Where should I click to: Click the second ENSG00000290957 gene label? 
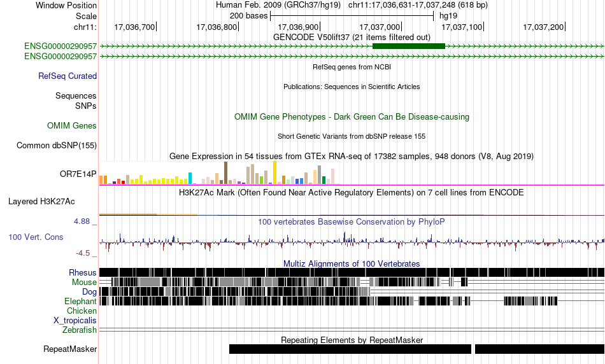tap(60, 56)
